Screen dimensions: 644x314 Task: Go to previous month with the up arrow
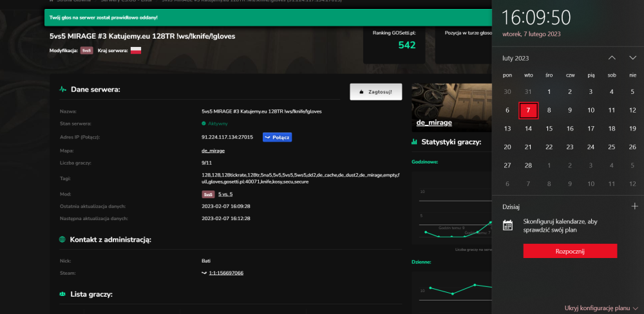coord(612,58)
